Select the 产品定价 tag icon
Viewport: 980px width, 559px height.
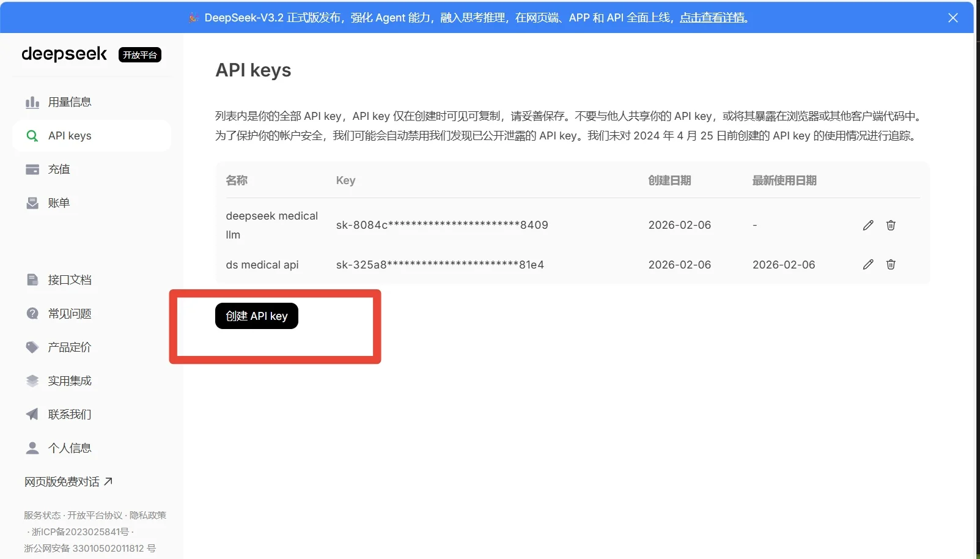tap(32, 347)
